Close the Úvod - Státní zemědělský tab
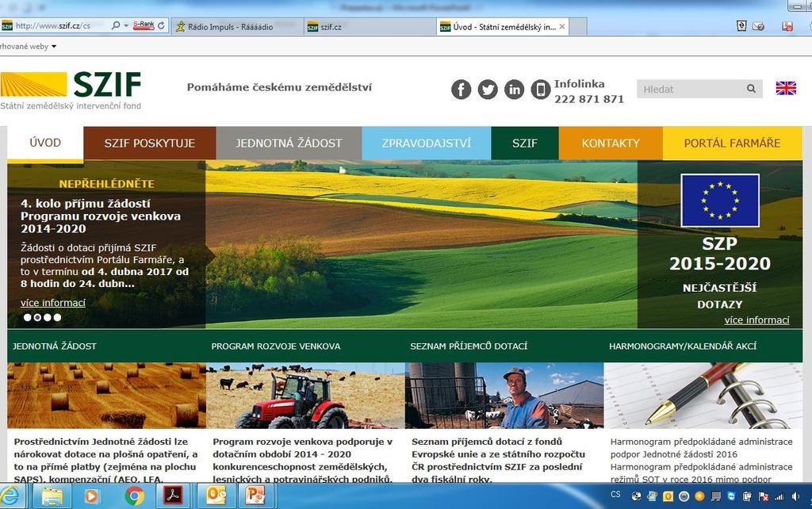Image resolution: width=812 pixels, height=509 pixels. point(562,26)
